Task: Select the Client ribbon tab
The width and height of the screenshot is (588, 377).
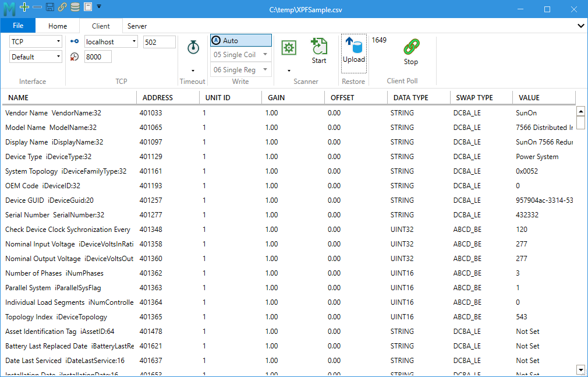Action: [101, 26]
